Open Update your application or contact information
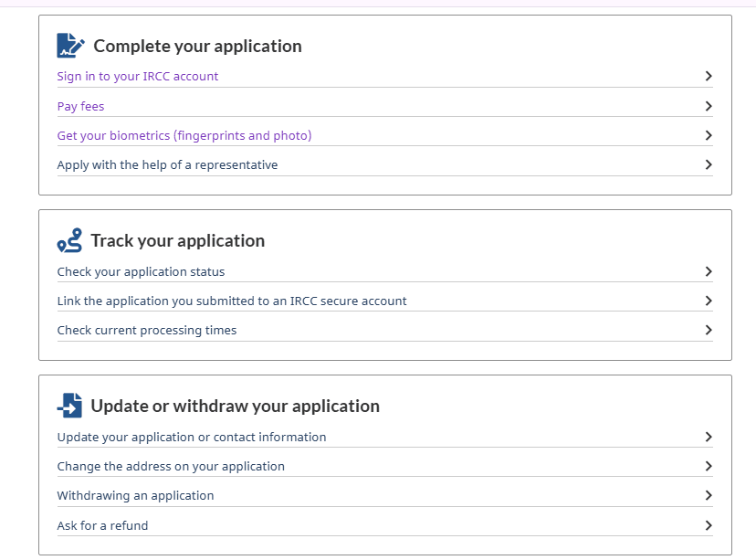 pos(192,437)
